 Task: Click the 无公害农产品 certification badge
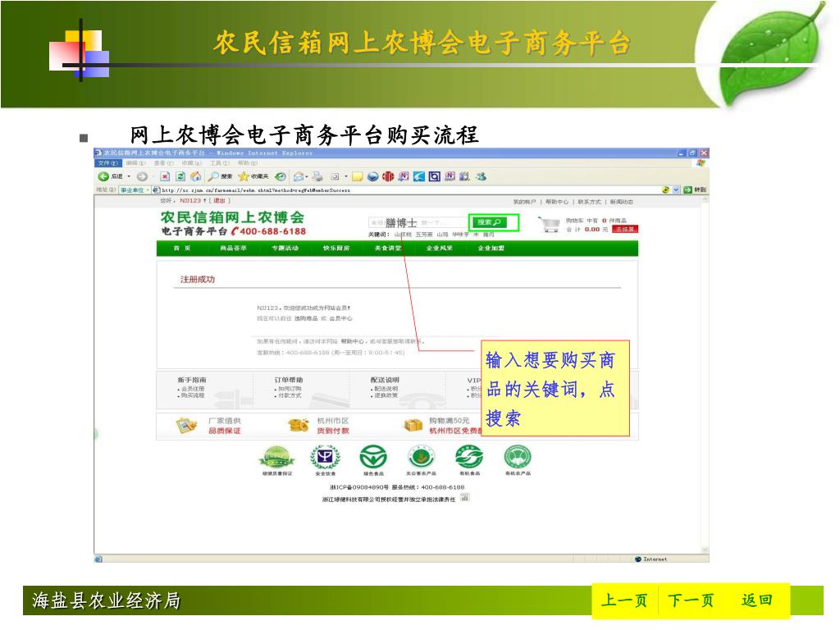coord(421,458)
